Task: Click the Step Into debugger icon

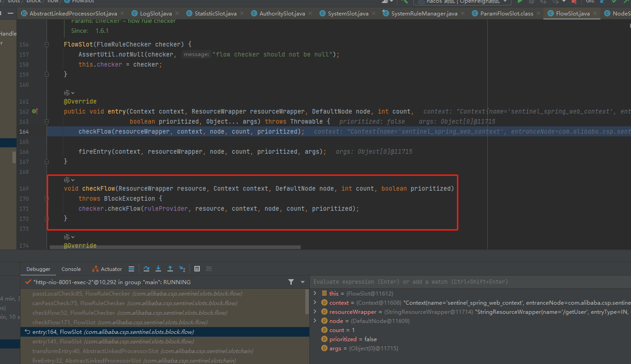Action: [158, 269]
